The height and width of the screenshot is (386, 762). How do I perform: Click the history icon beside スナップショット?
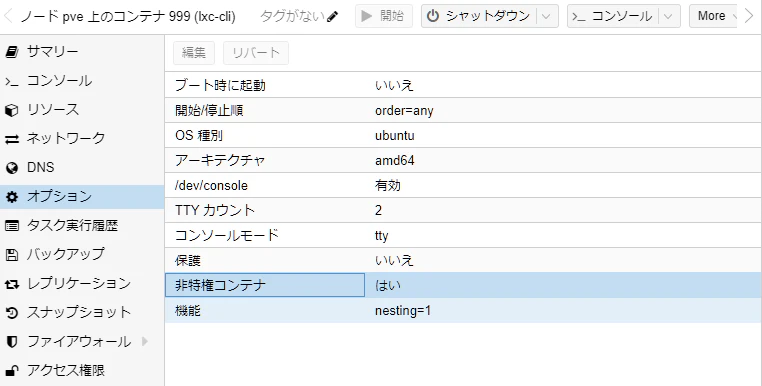pos(12,313)
